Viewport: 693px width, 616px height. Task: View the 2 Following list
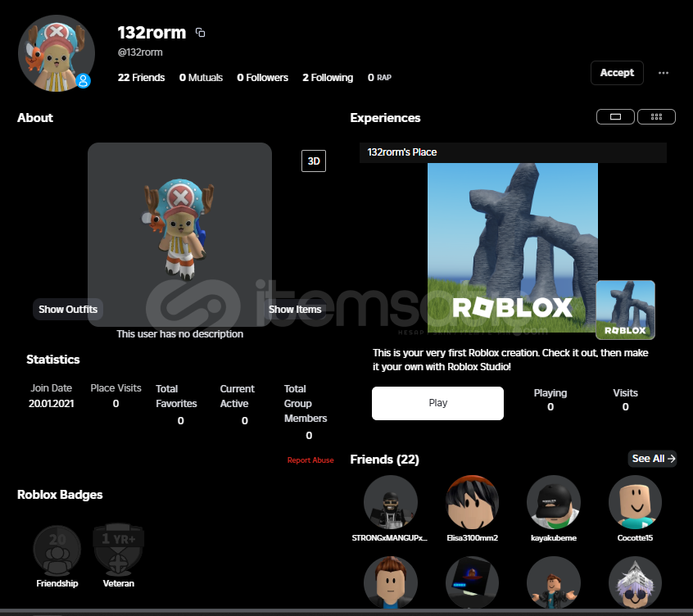(x=328, y=78)
